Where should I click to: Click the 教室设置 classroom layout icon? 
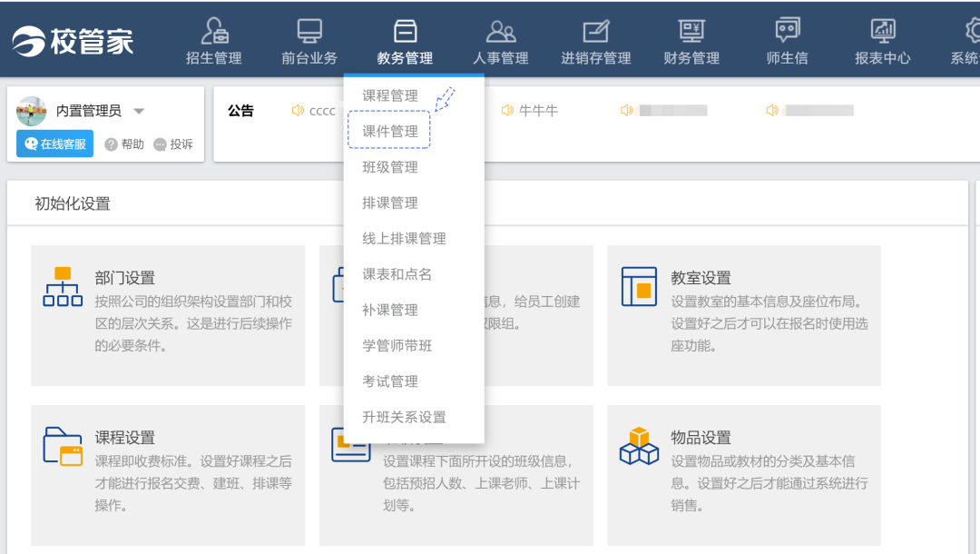638,287
